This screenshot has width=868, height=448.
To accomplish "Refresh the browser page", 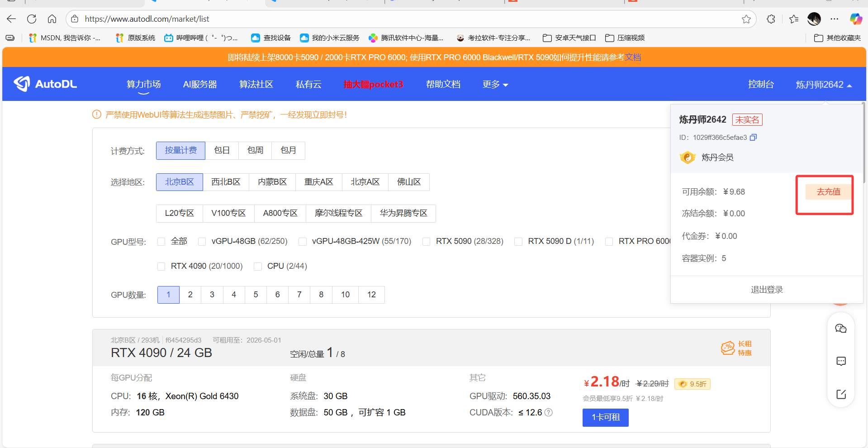I will pyautogui.click(x=32, y=19).
